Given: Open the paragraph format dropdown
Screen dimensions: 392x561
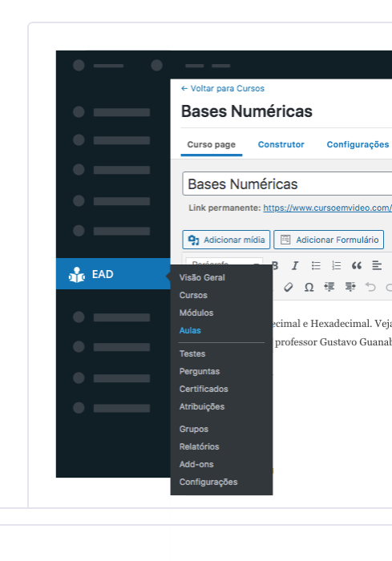Looking at the screenshot, I should pyautogui.click(x=224, y=263).
